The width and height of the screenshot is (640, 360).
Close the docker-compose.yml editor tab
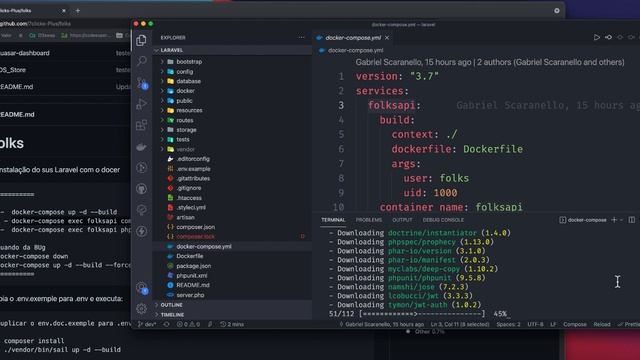point(387,38)
